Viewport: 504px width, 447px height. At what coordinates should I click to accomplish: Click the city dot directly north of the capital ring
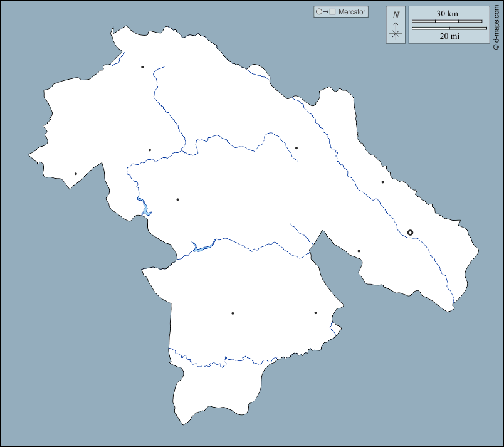point(382,182)
